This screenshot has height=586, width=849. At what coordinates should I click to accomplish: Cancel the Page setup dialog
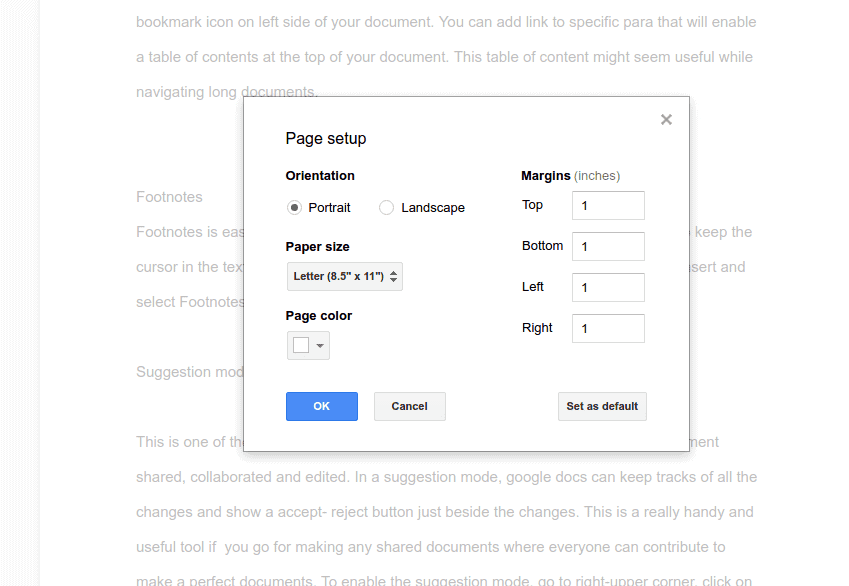click(x=410, y=406)
